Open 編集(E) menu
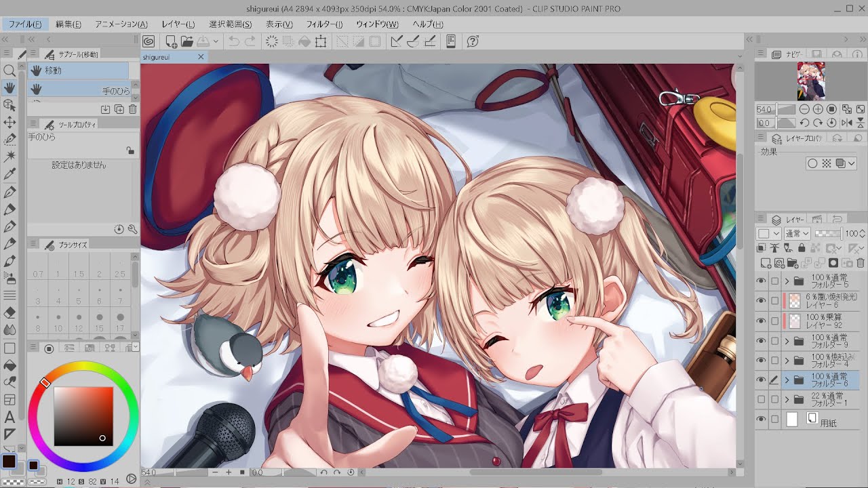868x488 pixels. (68, 24)
